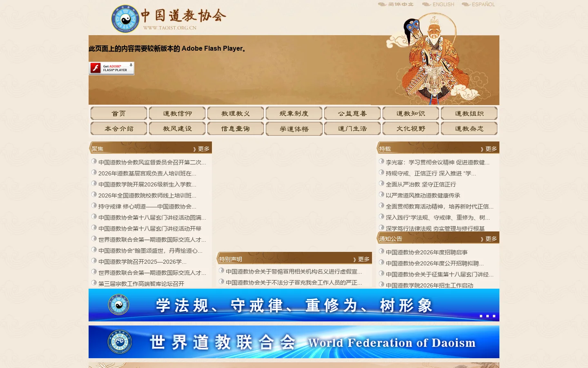The width and height of the screenshot is (588, 368).
Task: Open the 教理教义 menu button
Action: tap(236, 113)
